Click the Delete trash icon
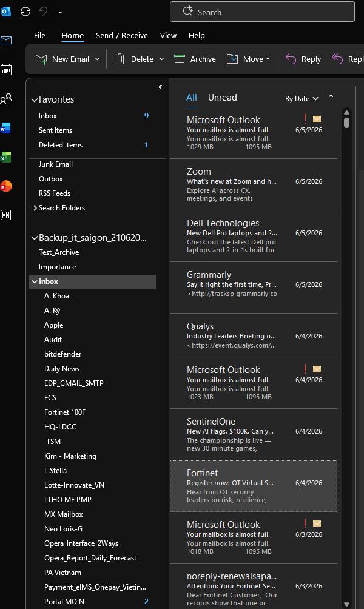This screenshot has width=364, height=609. (120, 59)
